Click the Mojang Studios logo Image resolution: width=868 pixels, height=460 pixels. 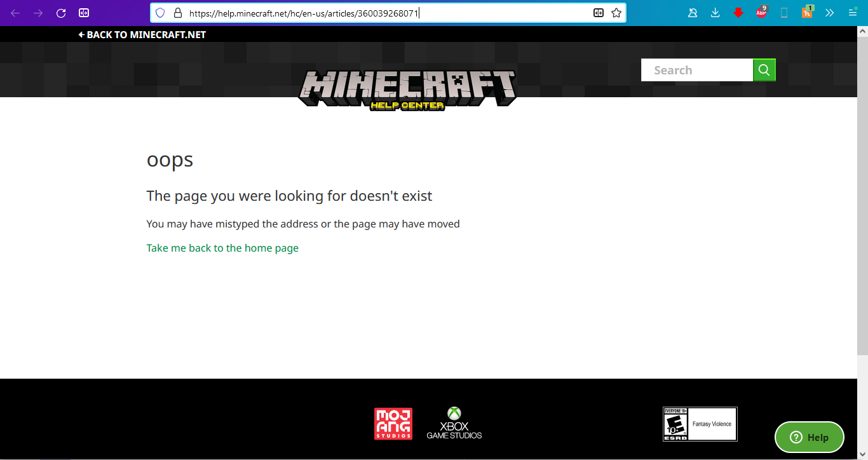pyautogui.click(x=393, y=424)
